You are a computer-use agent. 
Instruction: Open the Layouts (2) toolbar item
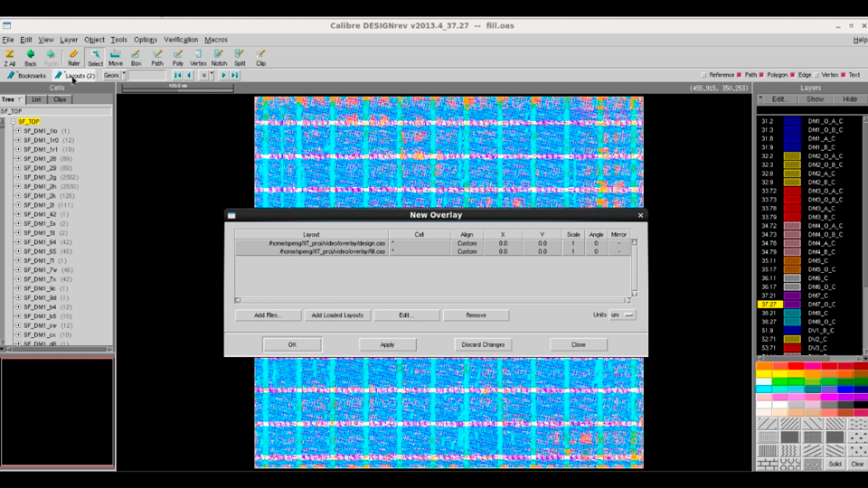[75, 75]
